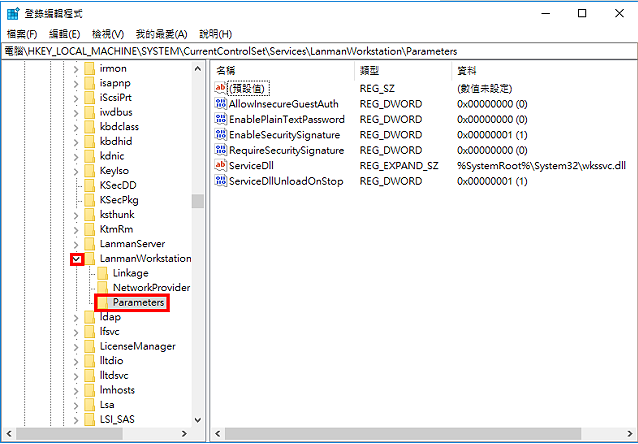638x444 pixels.
Task: Click the REG_EXPAND_SZ type cell
Action: pos(399,166)
